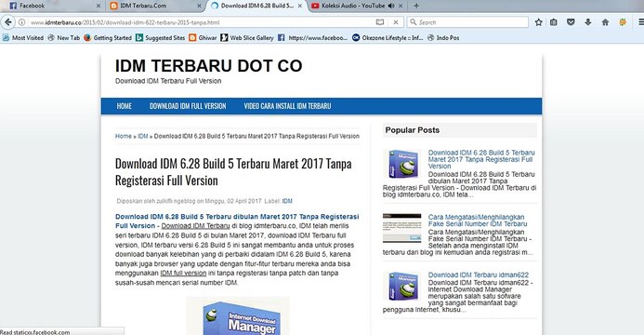Click the date text Minggu, 02 April 2017
644x335 pixels.
click(x=233, y=201)
